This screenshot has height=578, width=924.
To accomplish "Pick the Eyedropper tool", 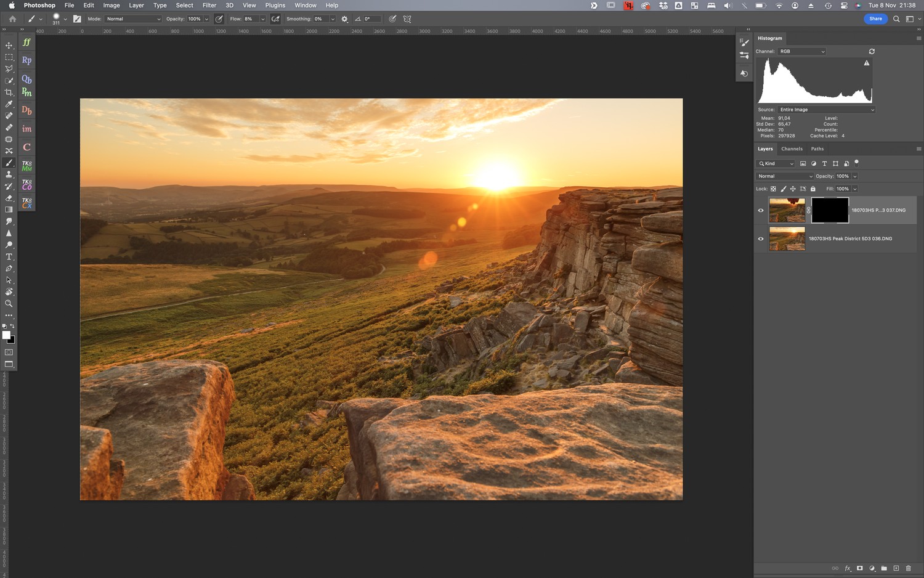I will click(x=9, y=104).
